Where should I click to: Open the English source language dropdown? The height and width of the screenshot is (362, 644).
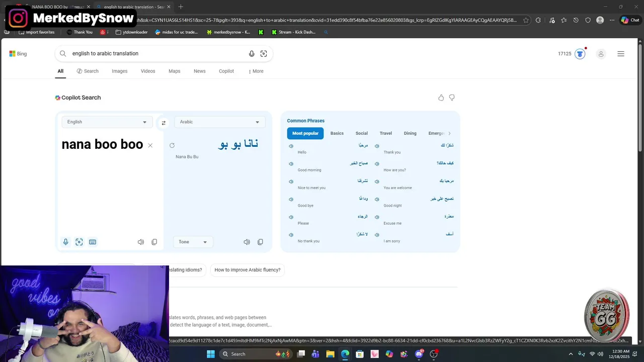coord(107,122)
